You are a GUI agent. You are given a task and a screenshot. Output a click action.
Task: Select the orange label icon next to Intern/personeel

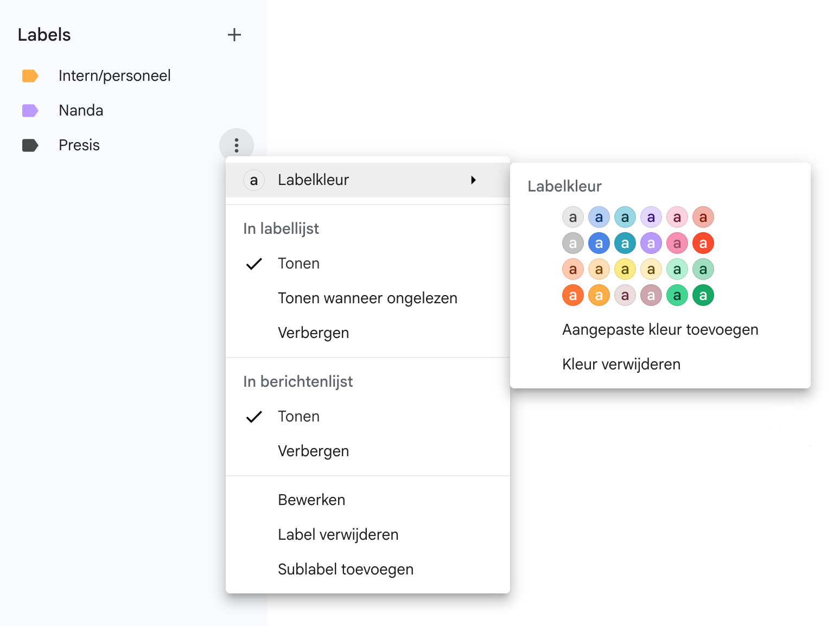(30, 75)
